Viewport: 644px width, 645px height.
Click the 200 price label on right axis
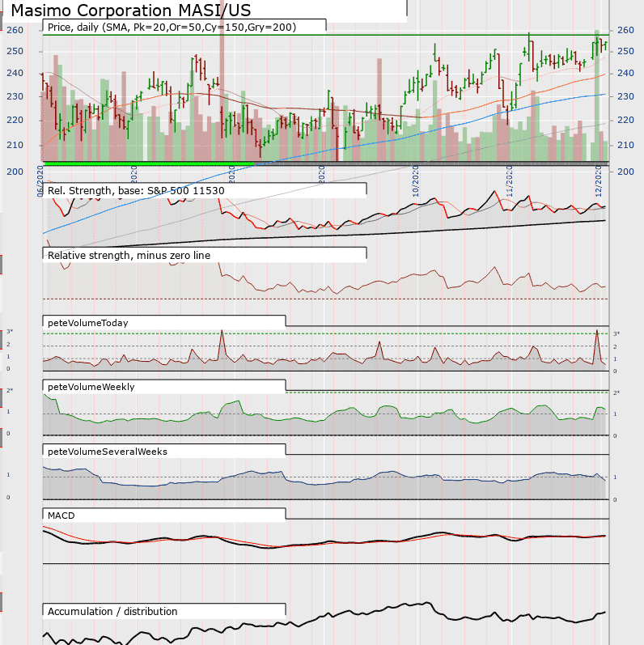pos(625,172)
